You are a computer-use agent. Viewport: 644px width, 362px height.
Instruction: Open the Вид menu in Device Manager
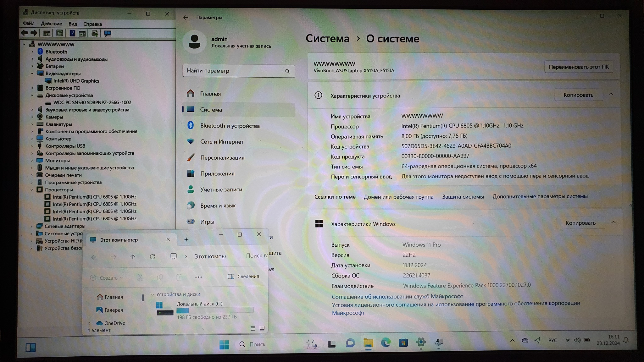[73, 24]
